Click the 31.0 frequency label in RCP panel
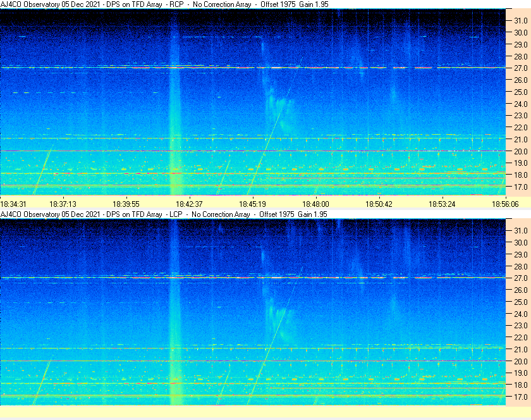The height and width of the screenshot is (420, 531). (521, 21)
